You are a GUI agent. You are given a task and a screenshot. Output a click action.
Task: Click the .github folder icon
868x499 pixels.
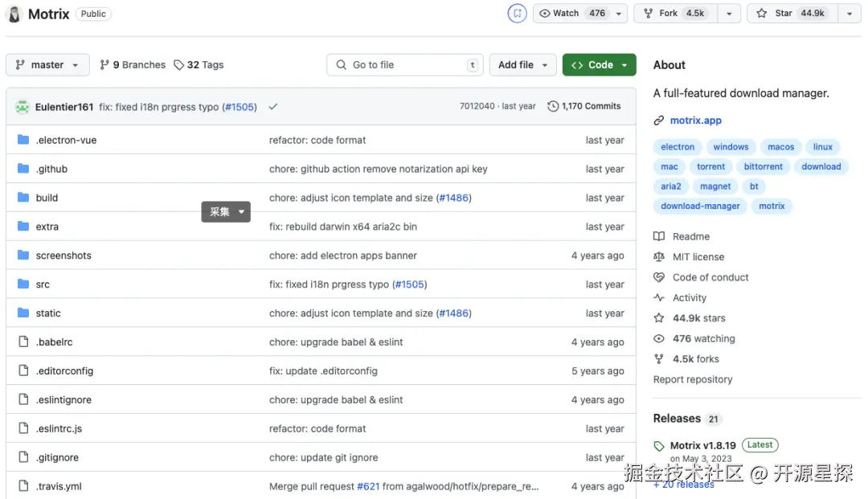pos(23,169)
